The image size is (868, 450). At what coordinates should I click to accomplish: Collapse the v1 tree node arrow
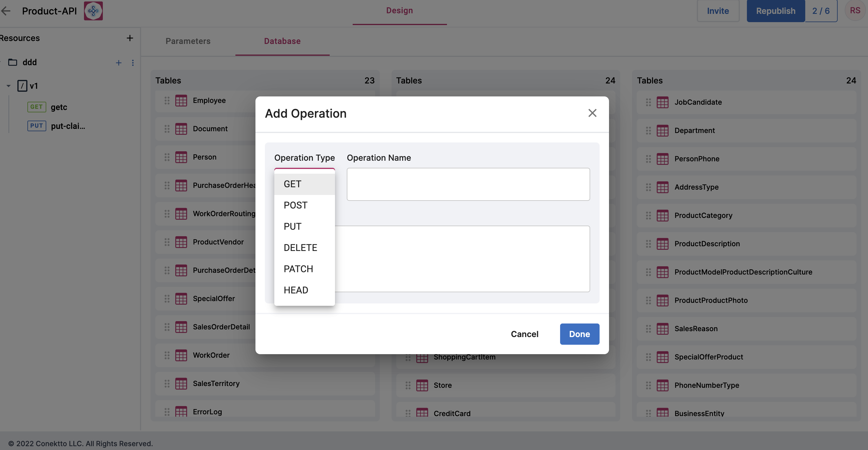coord(9,86)
